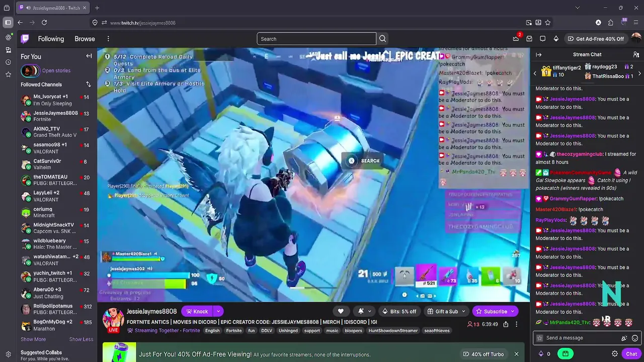The image size is (644, 362).
Task: Open the more options kebab menu beside Browse
Action: point(108,39)
